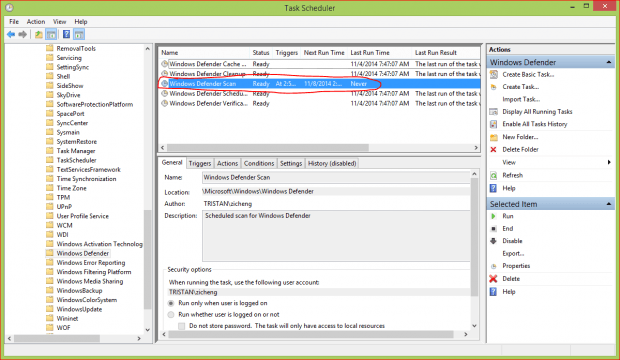Click the task Name field

pyautogui.click(x=336, y=177)
